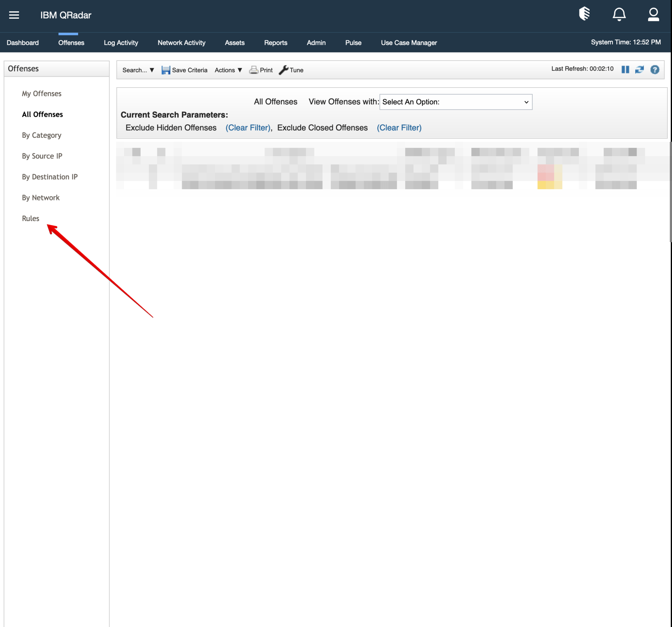Expand the Search dropdown menu

138,70
